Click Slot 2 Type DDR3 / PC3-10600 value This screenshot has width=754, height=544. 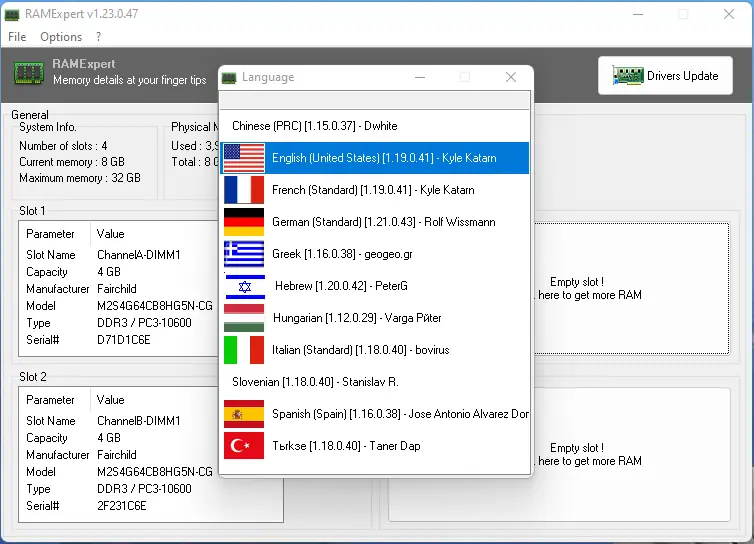[144, 489]
